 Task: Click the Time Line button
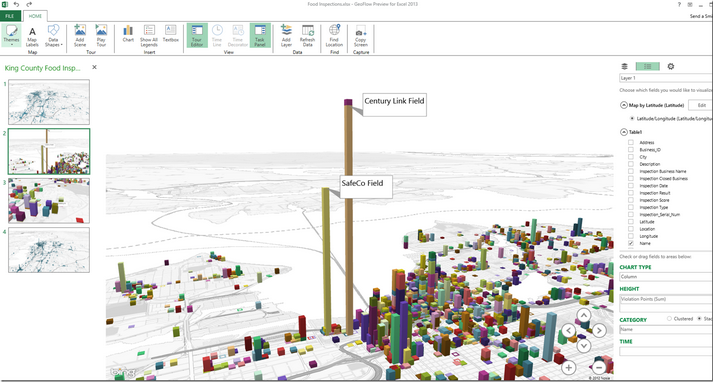pyautogui.click(x=217, y=36)
